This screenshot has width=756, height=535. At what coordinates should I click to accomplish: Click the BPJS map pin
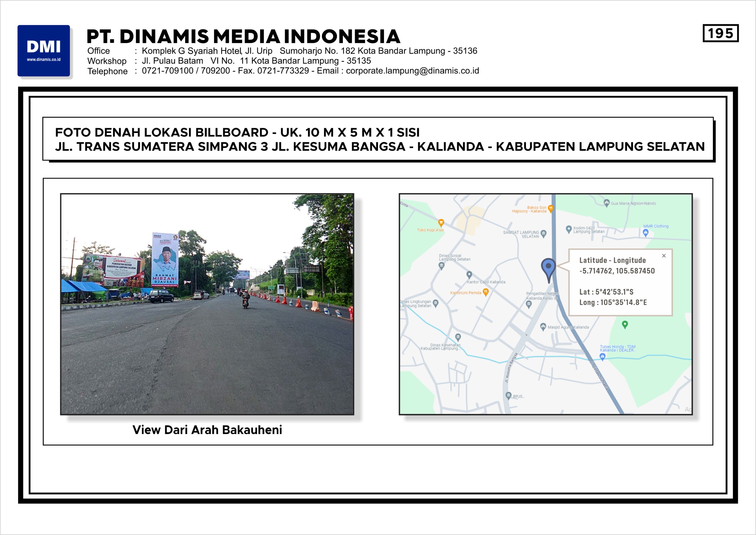[x=509, y=396]
